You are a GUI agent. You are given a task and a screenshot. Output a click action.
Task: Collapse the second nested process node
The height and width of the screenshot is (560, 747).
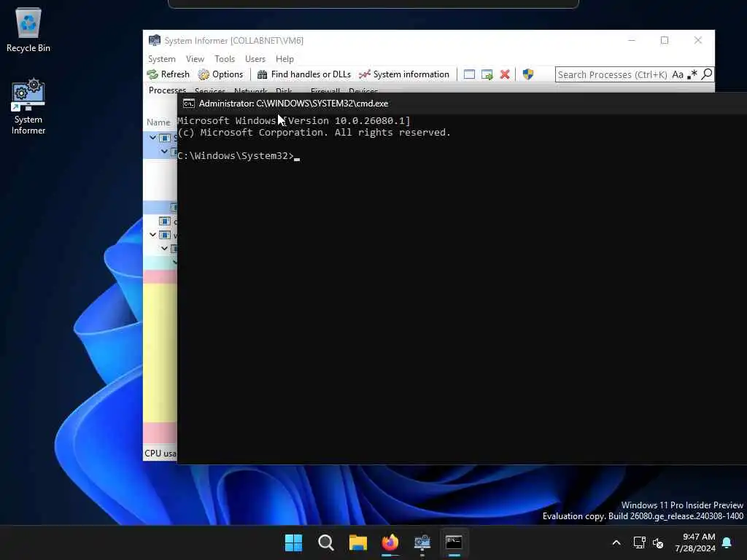(x=164, y=152)
